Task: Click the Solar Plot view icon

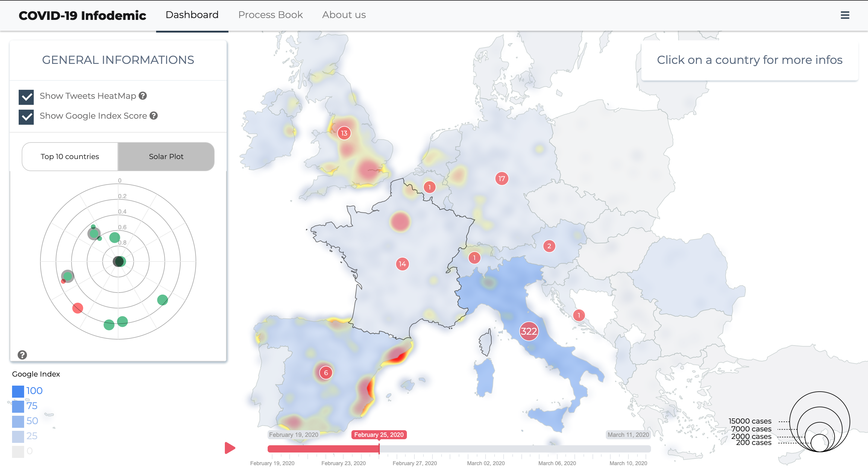Action: point(166,157)
